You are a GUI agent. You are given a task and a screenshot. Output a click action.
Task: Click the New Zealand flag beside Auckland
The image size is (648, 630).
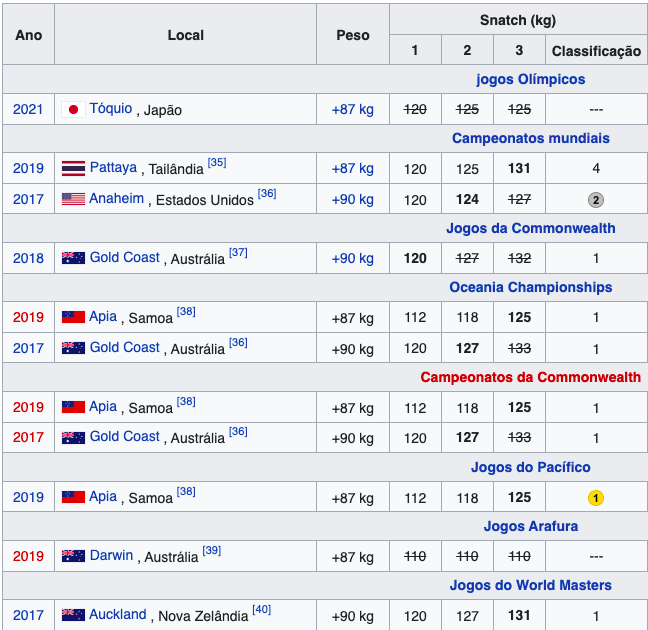[x=72, y=616]
